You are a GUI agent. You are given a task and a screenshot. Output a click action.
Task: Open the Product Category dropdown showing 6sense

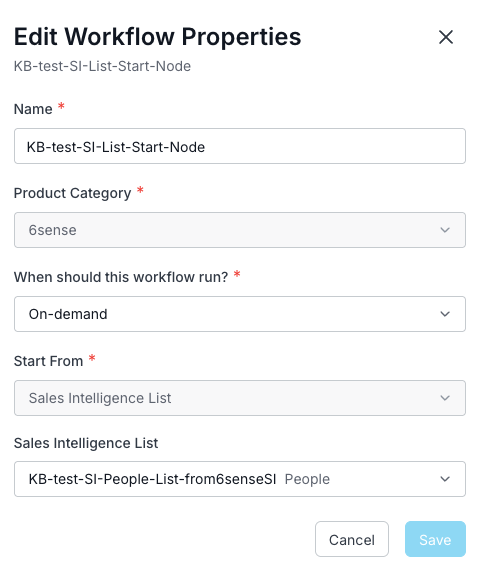(240, 230)
